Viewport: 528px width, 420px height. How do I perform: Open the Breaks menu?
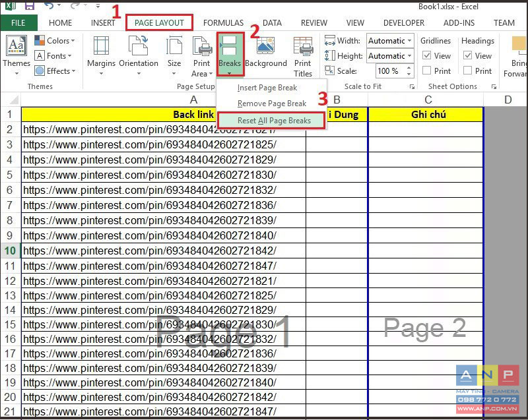(x=230, y=55)
